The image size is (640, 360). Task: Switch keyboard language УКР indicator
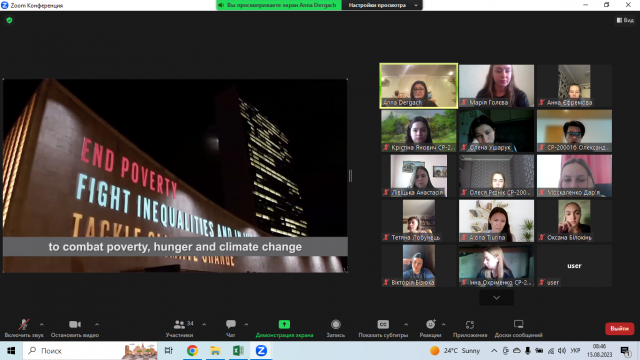point(576,351)
